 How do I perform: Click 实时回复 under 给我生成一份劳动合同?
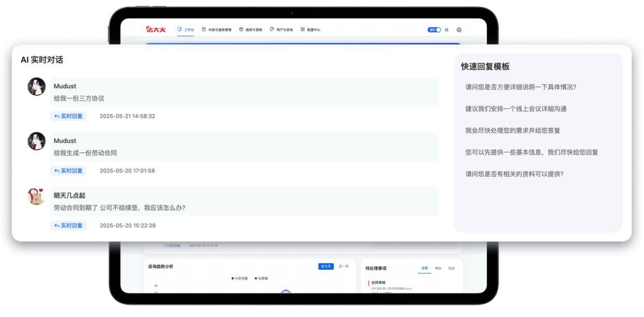(x=68, y=171)
